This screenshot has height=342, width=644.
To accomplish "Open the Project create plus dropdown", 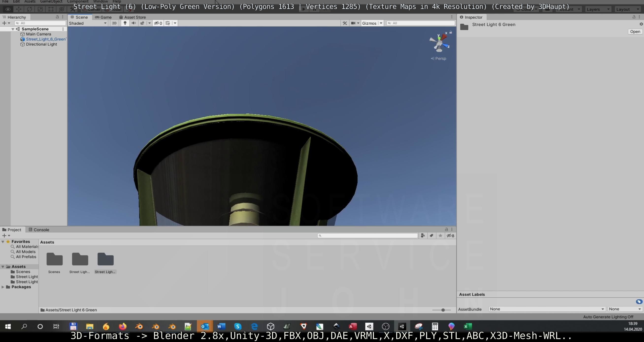I will [6, 235].
